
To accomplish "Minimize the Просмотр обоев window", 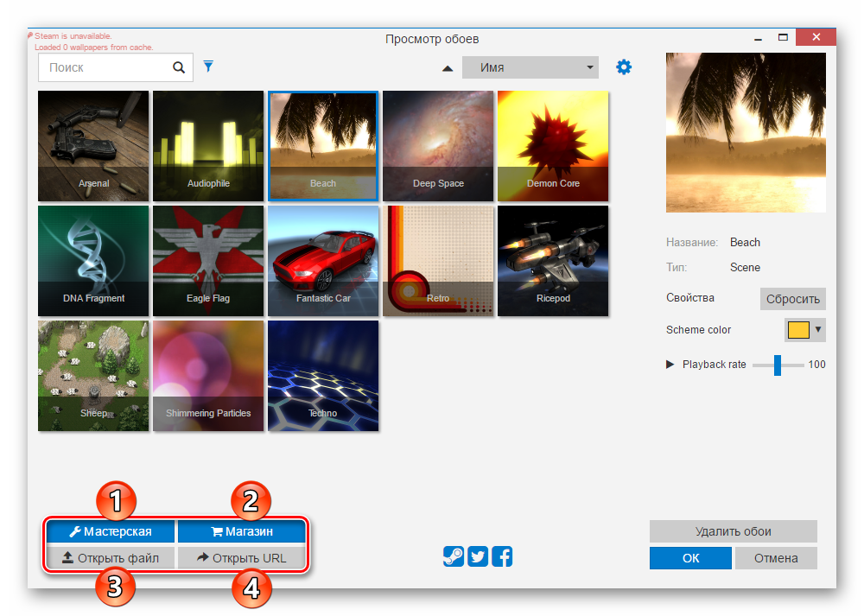I will [759, 38].
